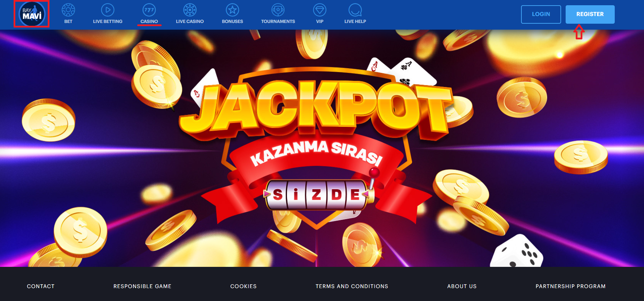View the Cookies footer link
Screen dimensions: 644x301
(243, 286)
